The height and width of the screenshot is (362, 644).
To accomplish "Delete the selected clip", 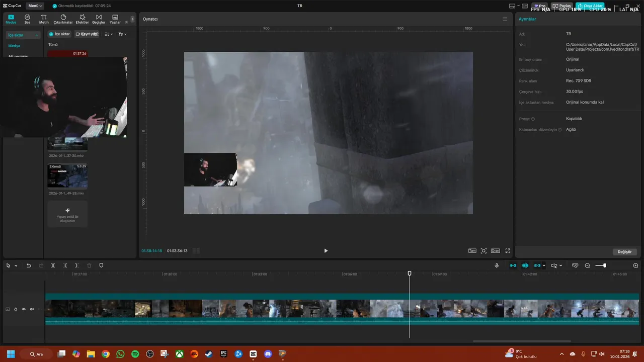I will (x=89, y=265).
